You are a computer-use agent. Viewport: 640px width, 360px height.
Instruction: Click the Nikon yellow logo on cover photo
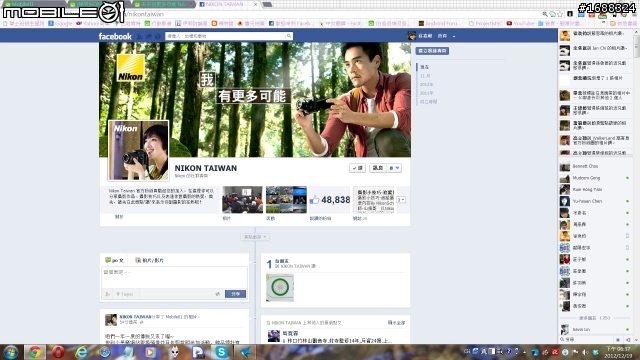[x=130, y=68]
